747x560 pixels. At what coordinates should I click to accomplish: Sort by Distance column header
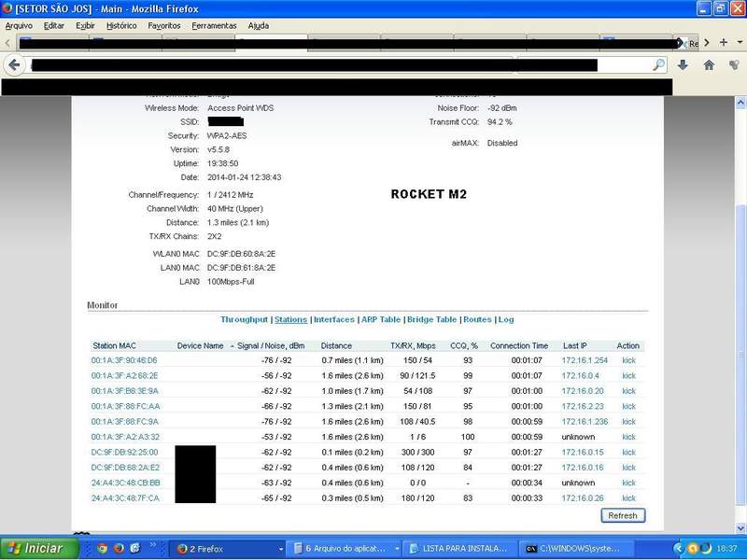pos(336,346)
